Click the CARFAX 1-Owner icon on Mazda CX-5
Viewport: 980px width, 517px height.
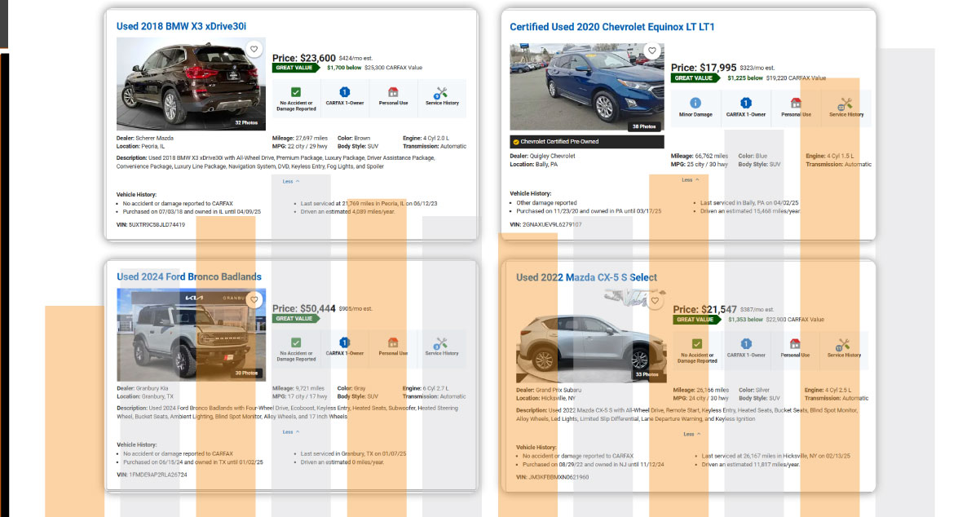pyautogui.click(x=748, y=349)
